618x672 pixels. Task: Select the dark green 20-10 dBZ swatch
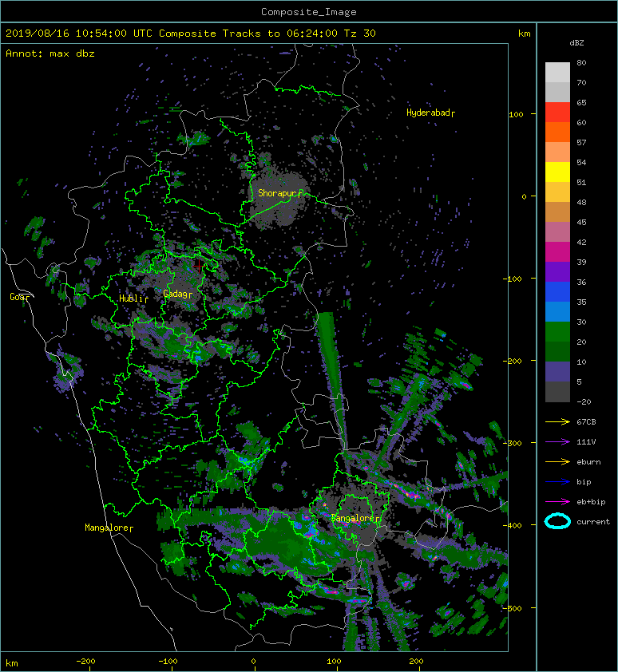pyautogui.click(x=557, y=351)
